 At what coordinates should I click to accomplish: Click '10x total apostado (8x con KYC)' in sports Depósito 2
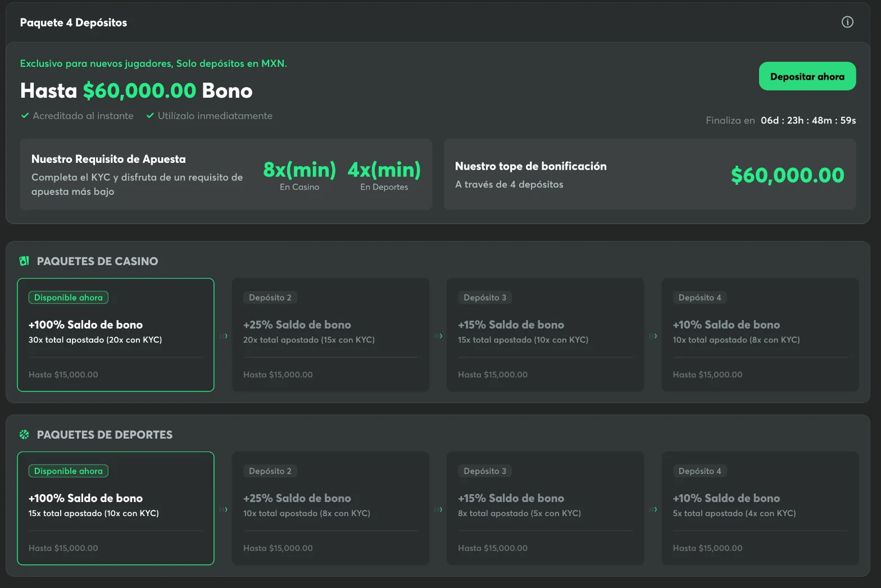tap(307, 513)
